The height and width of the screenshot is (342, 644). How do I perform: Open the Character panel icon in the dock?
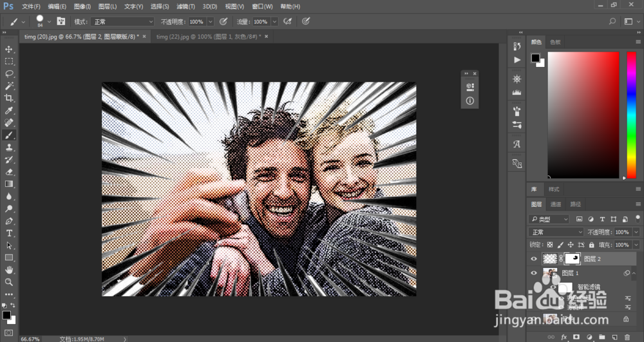click(x=517, y=144)
